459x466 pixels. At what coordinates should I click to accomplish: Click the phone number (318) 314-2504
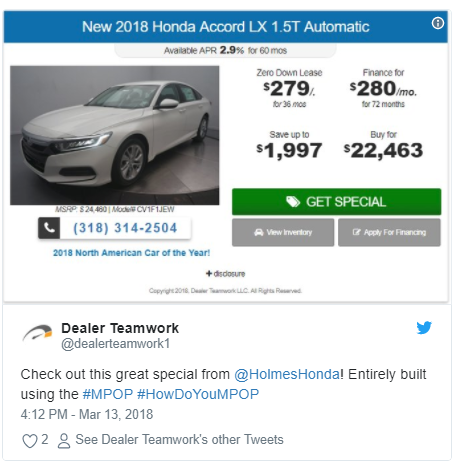click(x=125, y=228)
